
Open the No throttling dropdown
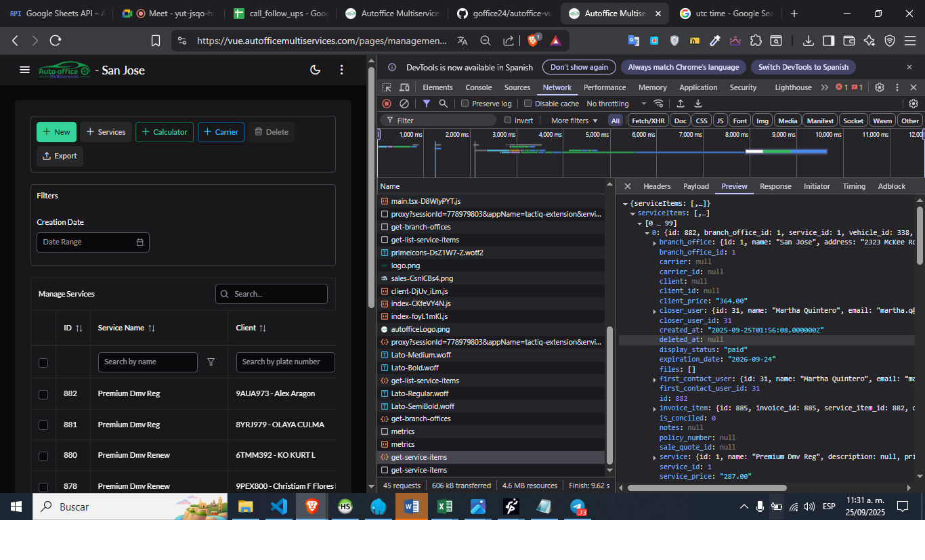616,104
